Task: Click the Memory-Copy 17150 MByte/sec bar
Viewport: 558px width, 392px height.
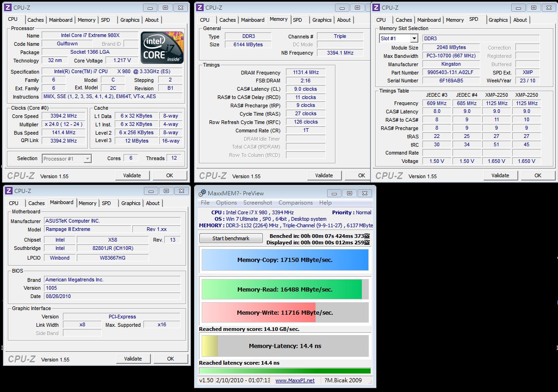Action: coord(285,260)
